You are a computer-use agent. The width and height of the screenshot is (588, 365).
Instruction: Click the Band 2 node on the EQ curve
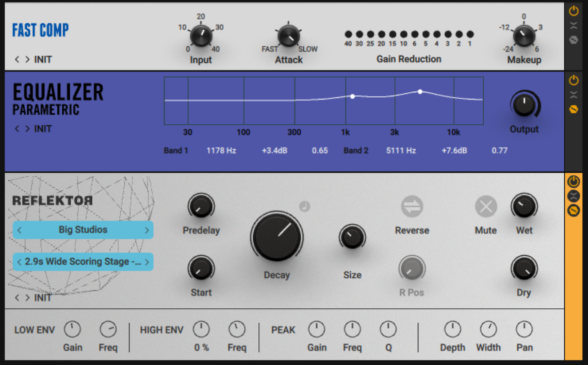[x=420, y=91]
